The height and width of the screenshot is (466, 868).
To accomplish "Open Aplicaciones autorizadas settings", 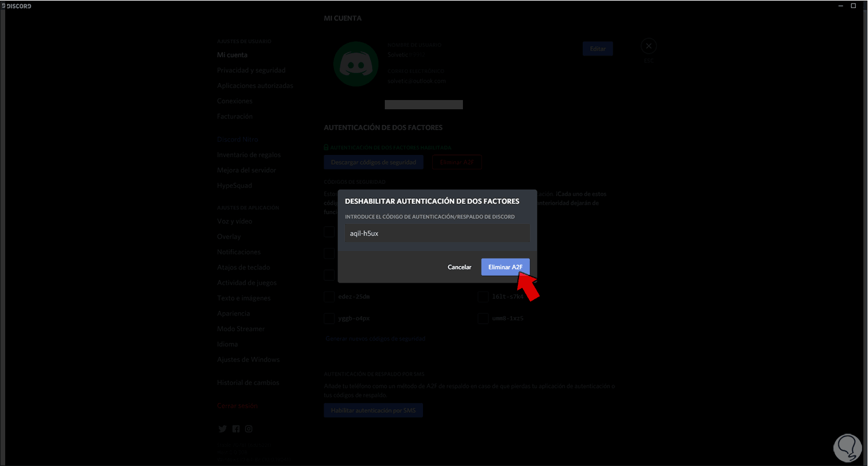I will [255, 86].
